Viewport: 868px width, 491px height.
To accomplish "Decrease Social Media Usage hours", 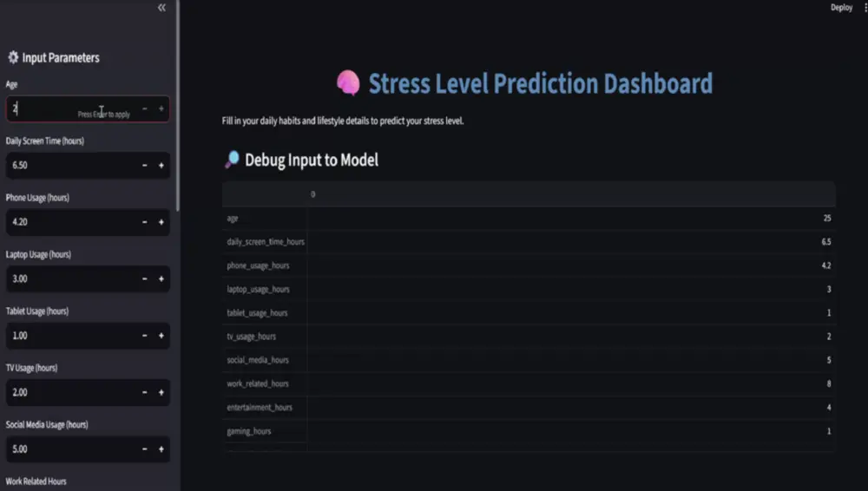I will (144, 449).
